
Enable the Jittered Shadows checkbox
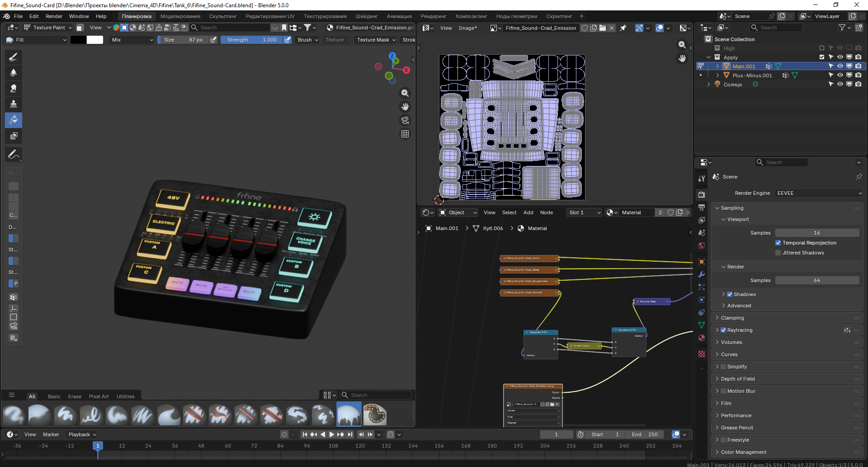(x=778, y=253)
